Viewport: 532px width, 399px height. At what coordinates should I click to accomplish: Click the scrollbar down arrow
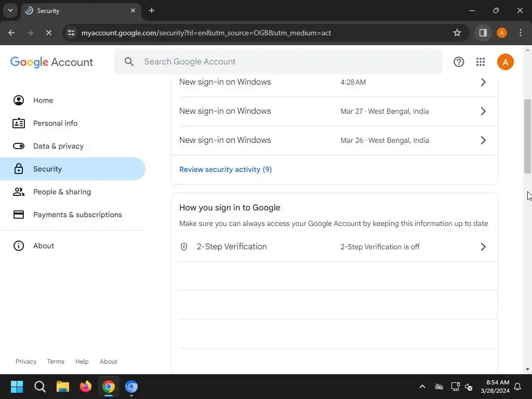pos(527,369)
